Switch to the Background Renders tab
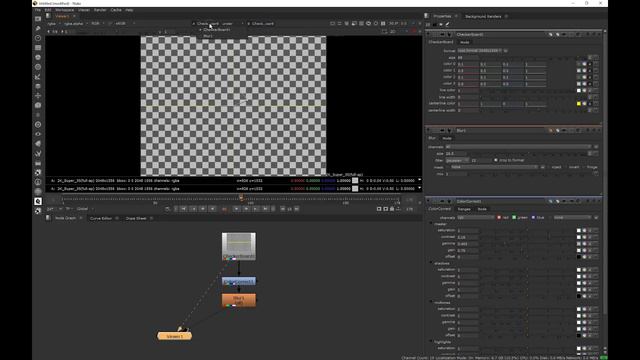Viewport: 640px width, 360px height. click(483, 16)
